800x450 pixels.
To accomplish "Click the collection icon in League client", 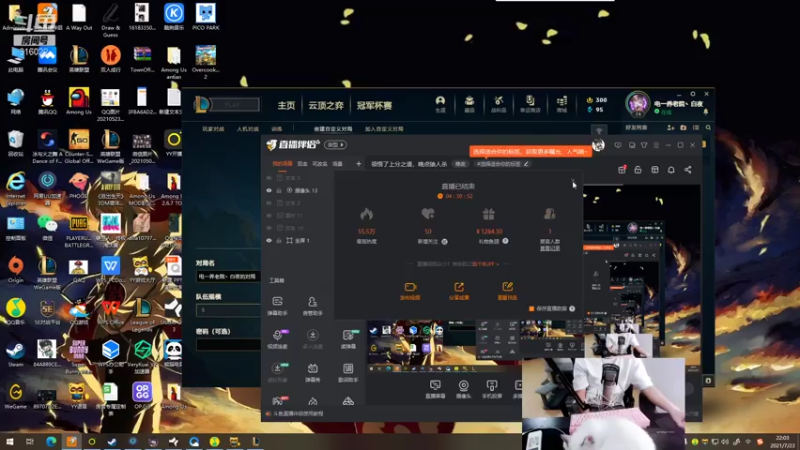I will (469, 104).
